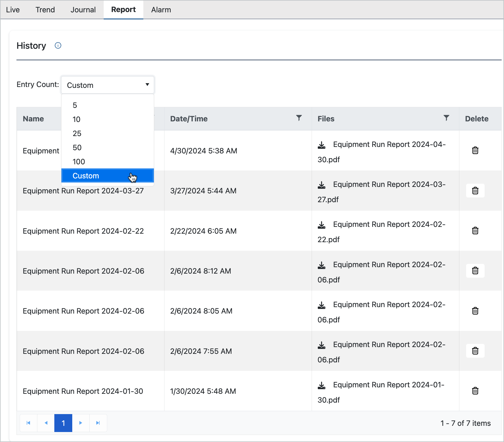Select 25 from Entry Count list
The height and width of the screenshot is (442, 504).
coord(77,133)
